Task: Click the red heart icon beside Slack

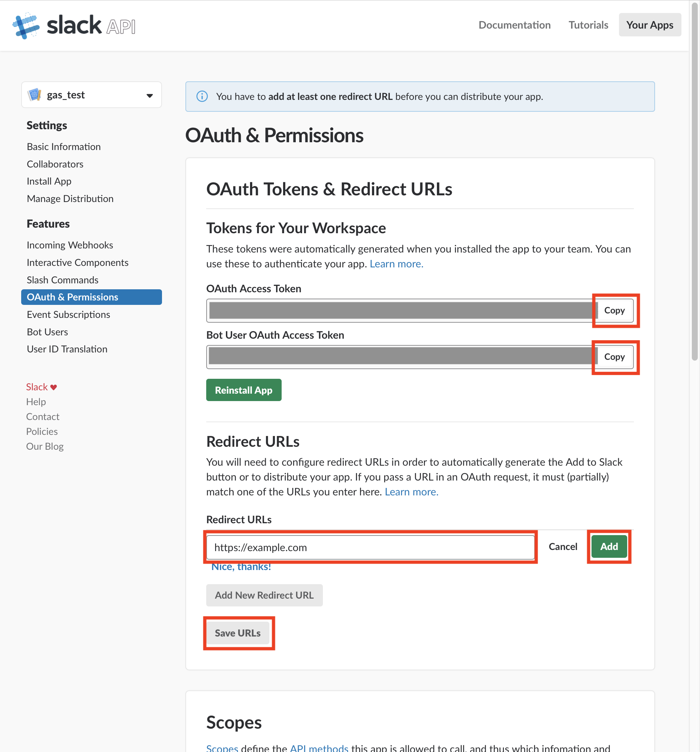Action: (x=54, y=387)
